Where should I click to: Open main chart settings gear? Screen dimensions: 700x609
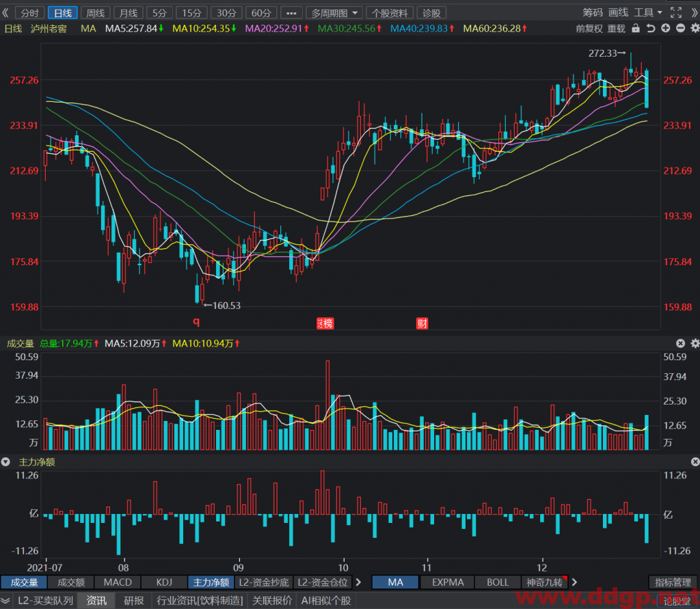click(695, 29)
